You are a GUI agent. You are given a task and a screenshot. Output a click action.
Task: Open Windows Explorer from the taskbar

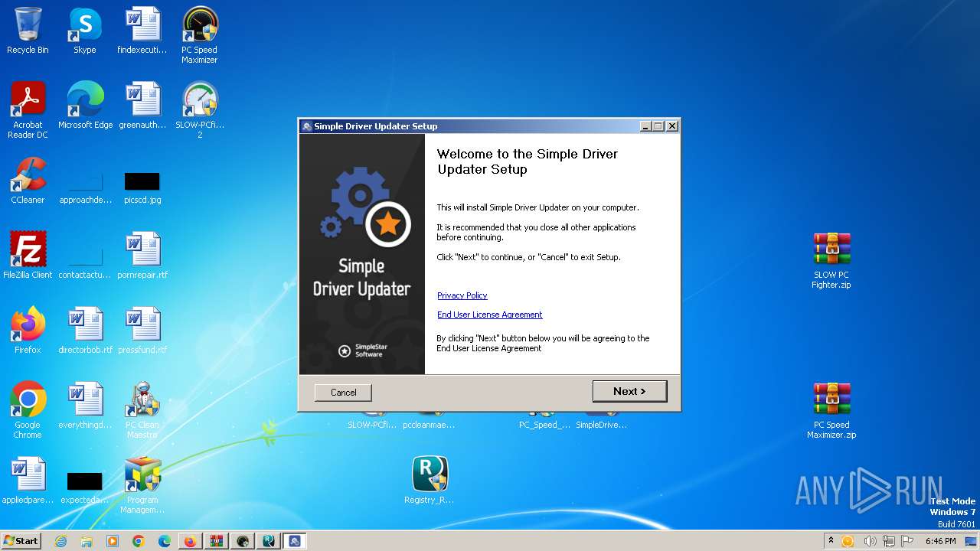pos(87,541)
